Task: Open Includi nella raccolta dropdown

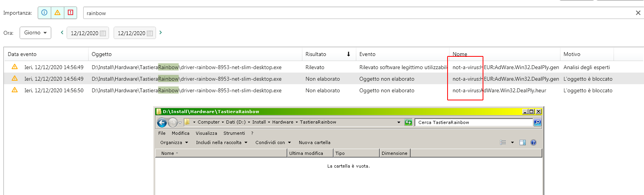Action: pyautogui.click(x=221, y=142)
